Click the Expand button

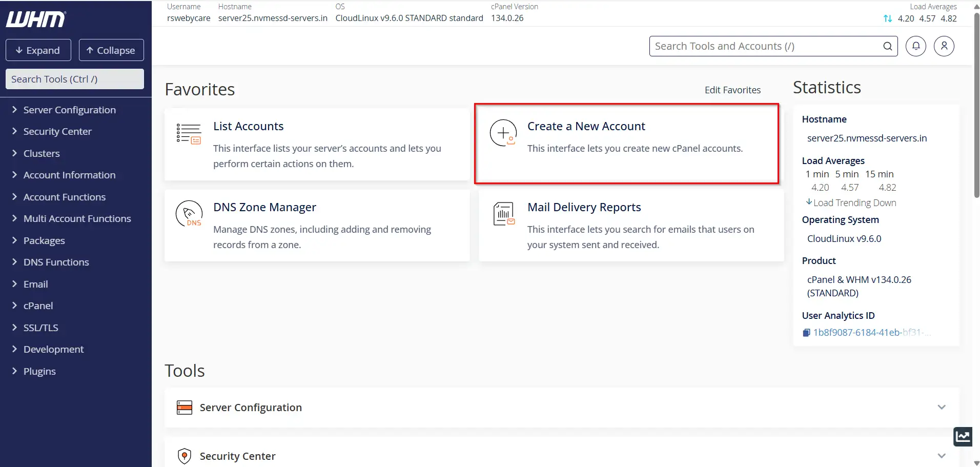38,50
